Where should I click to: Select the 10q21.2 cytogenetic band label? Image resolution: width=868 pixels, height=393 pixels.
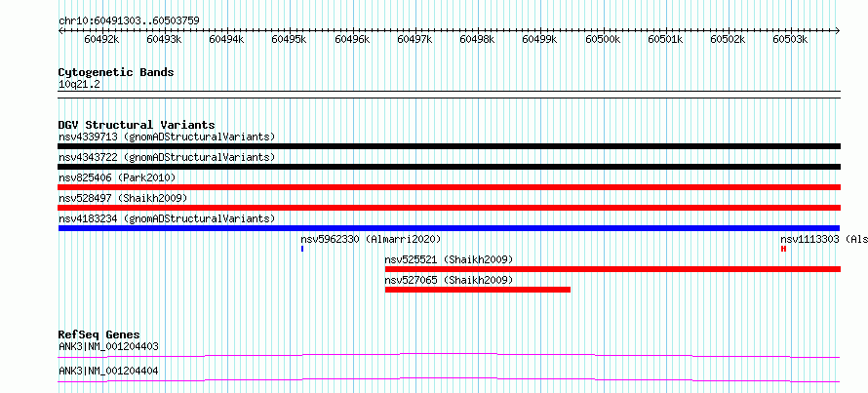79,85
